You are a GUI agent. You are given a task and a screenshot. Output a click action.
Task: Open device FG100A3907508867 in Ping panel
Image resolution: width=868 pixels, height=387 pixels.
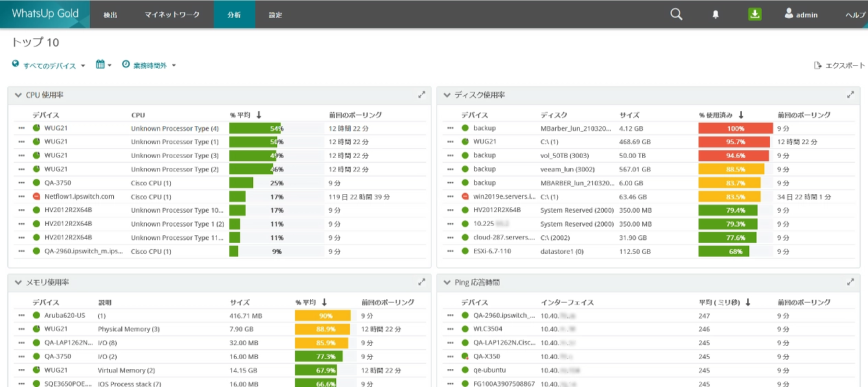[x=504, y=384]
